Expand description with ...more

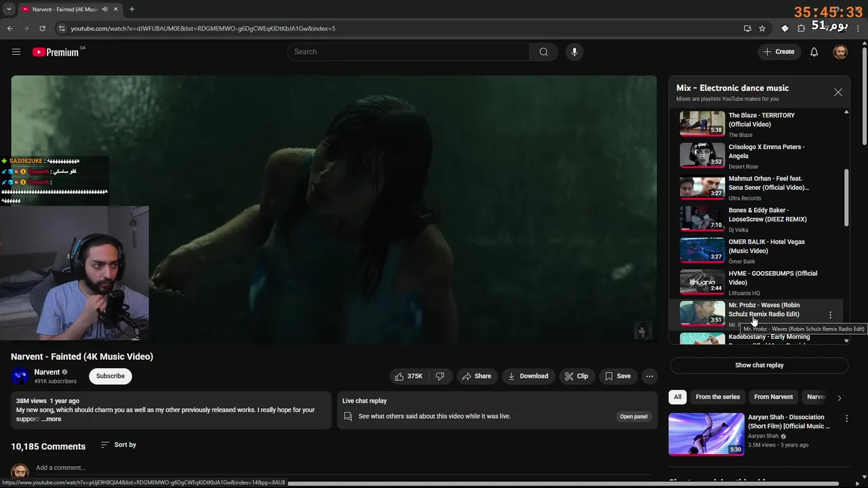click(51, 420)
